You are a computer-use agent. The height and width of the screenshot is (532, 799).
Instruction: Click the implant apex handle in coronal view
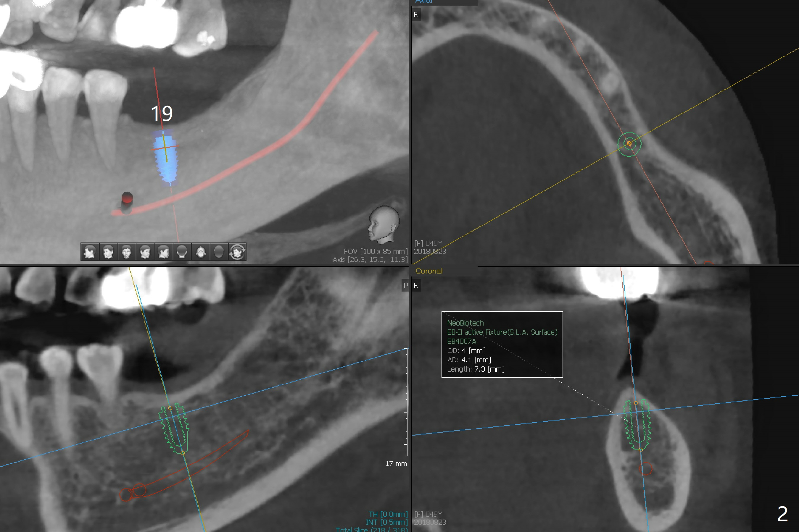(x=640, y=449)
